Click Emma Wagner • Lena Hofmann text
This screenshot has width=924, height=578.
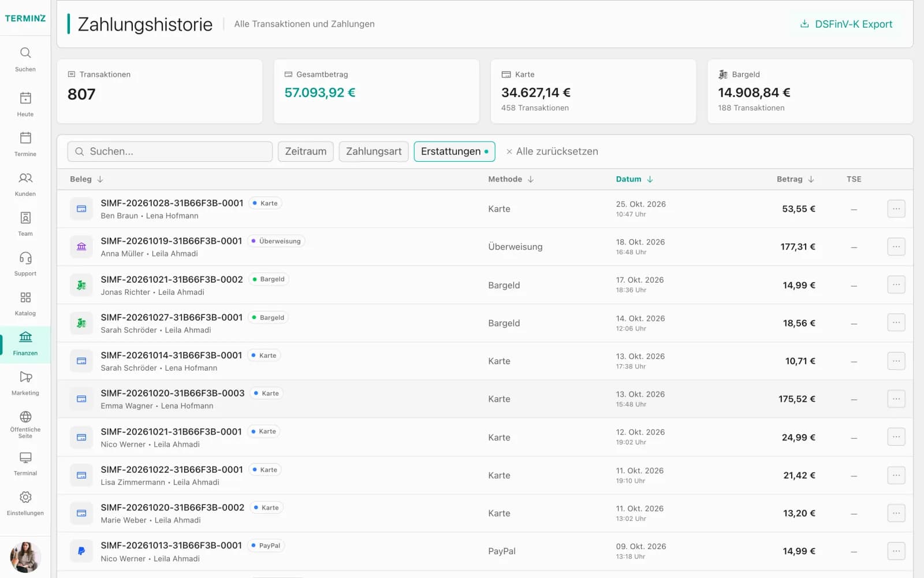[x=157, y=406]
